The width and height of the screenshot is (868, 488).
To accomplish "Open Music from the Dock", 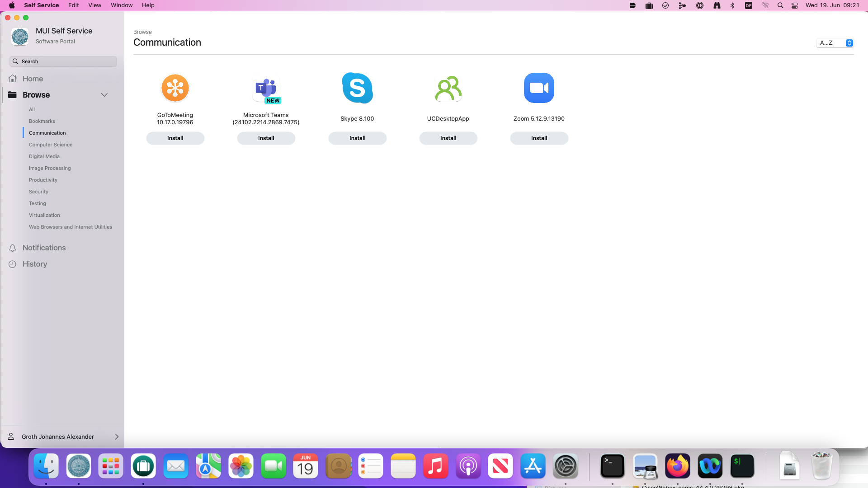I will point(436,466).
